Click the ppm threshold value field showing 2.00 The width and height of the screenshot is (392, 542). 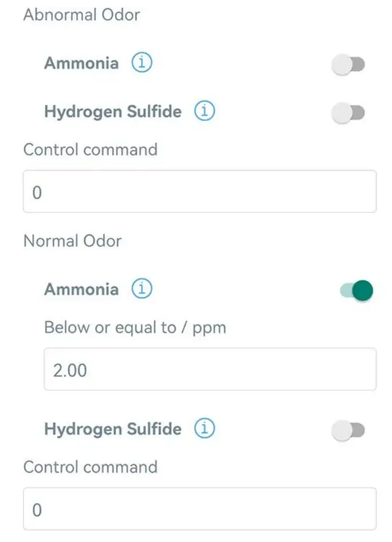pos(210,370)
